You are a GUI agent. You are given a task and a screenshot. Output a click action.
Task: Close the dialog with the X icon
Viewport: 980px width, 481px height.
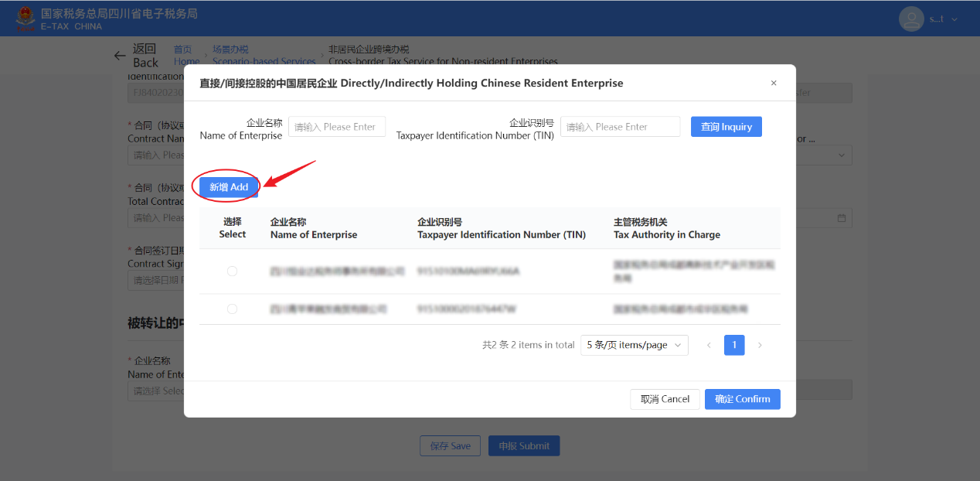coord(773,84)
